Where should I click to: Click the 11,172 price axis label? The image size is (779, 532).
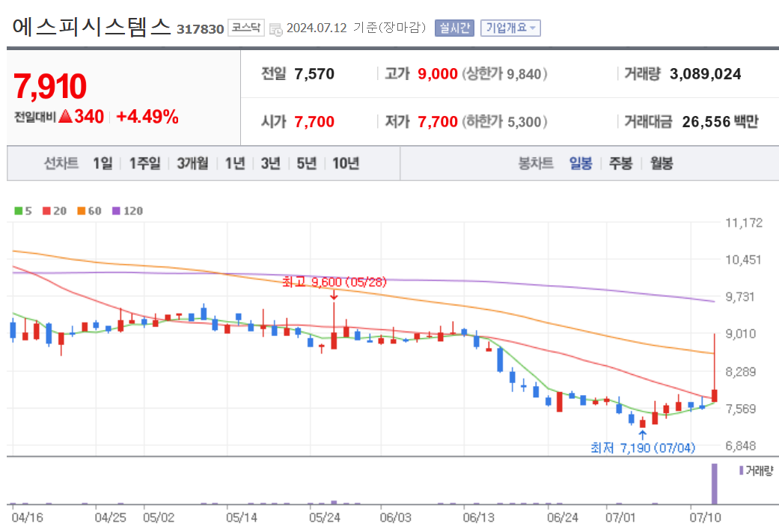click(744, 223)
